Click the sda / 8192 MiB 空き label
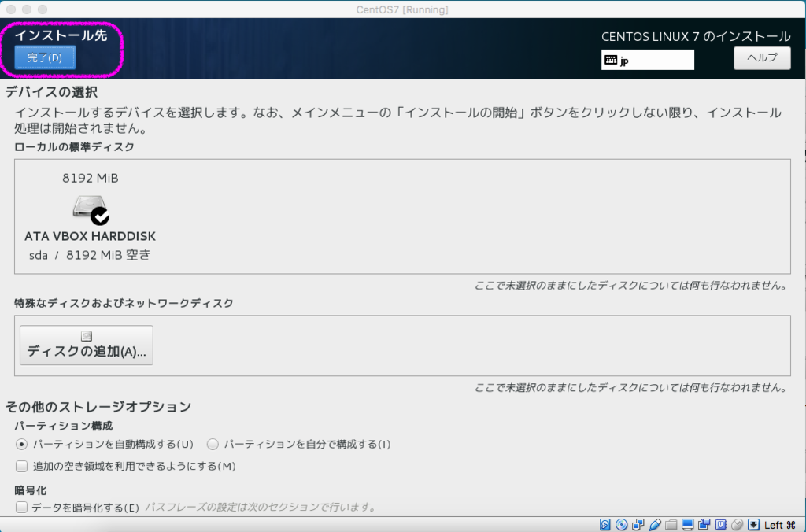806x532 pixels. [x=90, y=255]
